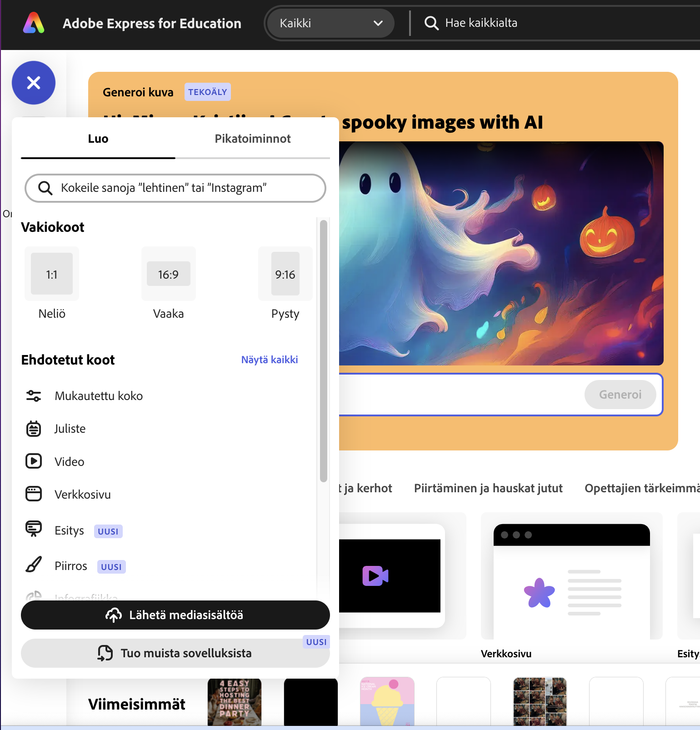Click the Adobe Express logo icon
Viewport: 700px width, 730px height.
click(x=34, y=23)
